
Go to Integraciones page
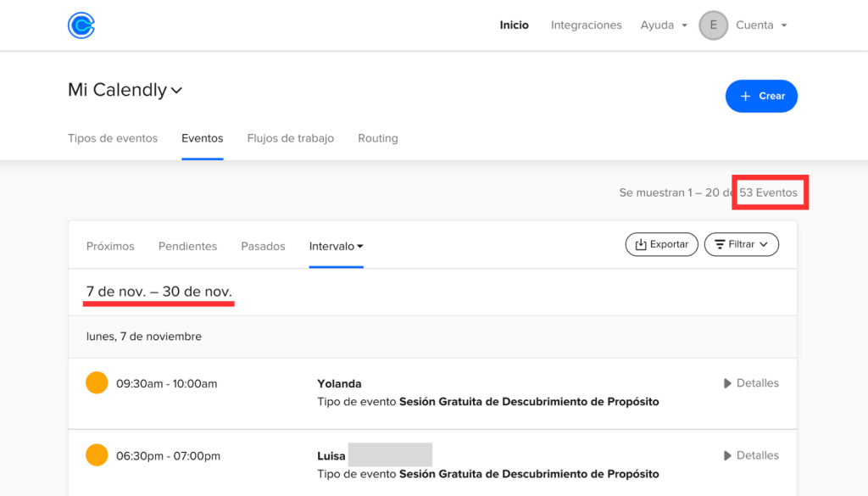(586, 25)
